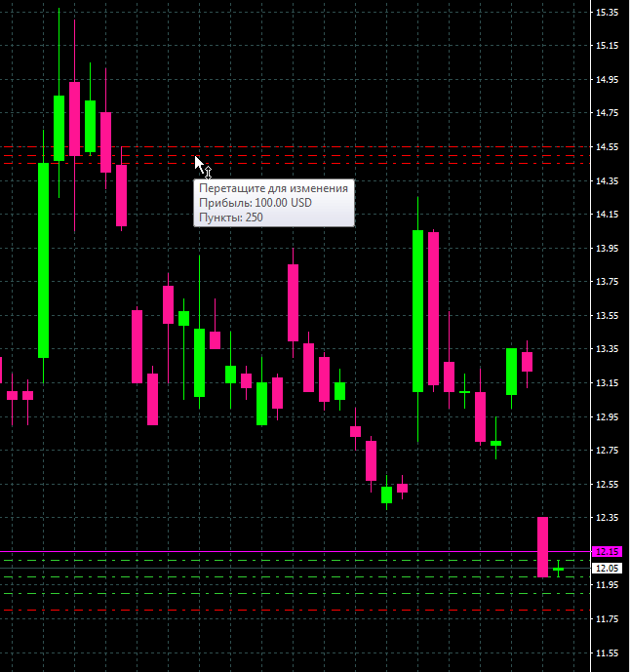Click the 14.55 price axis label
The width and height of the screenshot is (630, 672).
tap(607, 147)
